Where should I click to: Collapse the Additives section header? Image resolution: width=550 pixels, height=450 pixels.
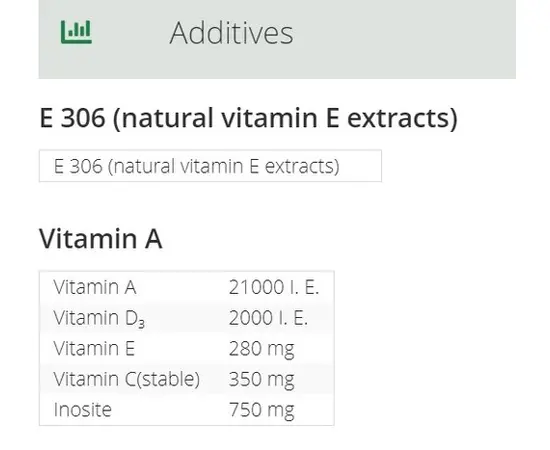[x=277, y=39]
